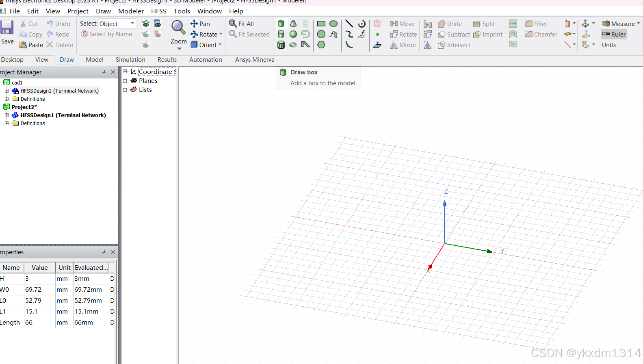
Task: Select the Draw torus tool
Action: 293,45
